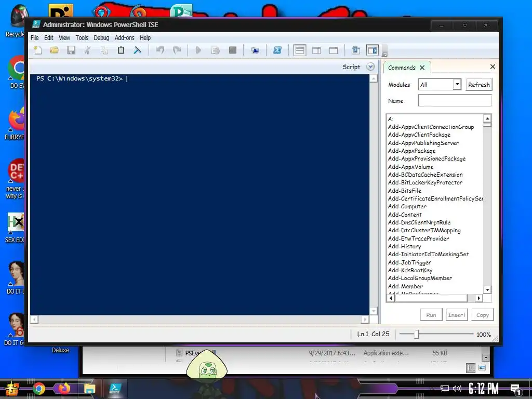Click the Run button in Commands pane

(431, 315)
